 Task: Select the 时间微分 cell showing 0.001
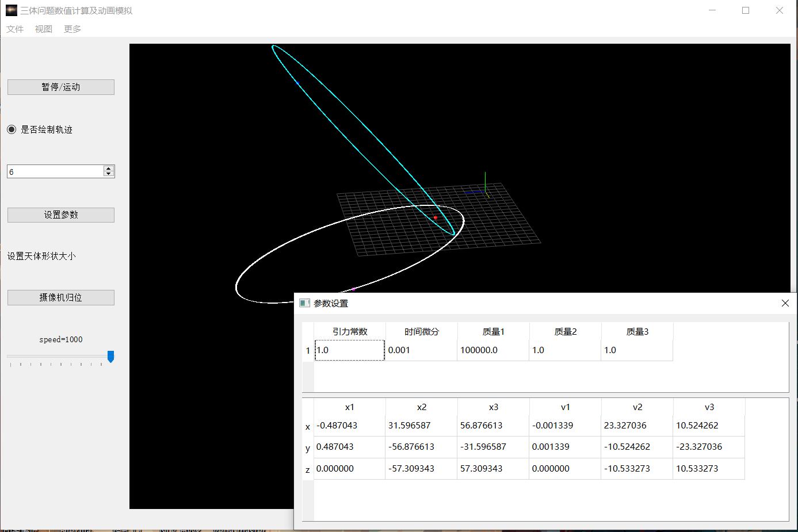[421, 350]
